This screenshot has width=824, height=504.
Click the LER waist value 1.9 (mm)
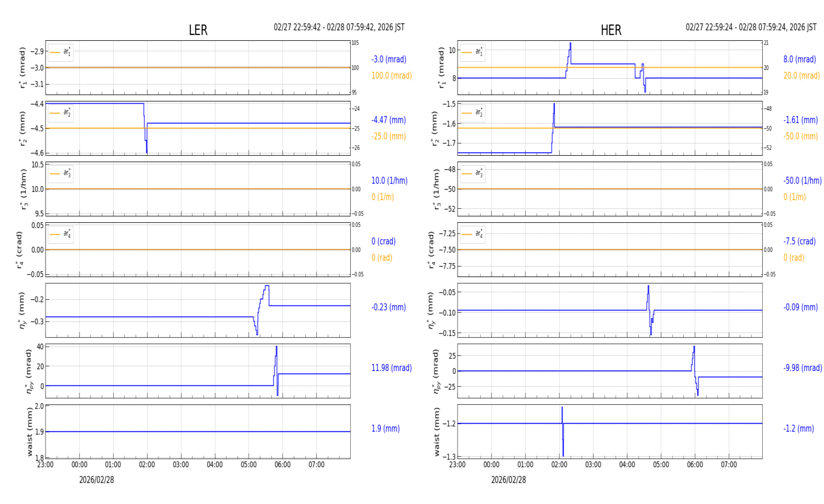385,429
